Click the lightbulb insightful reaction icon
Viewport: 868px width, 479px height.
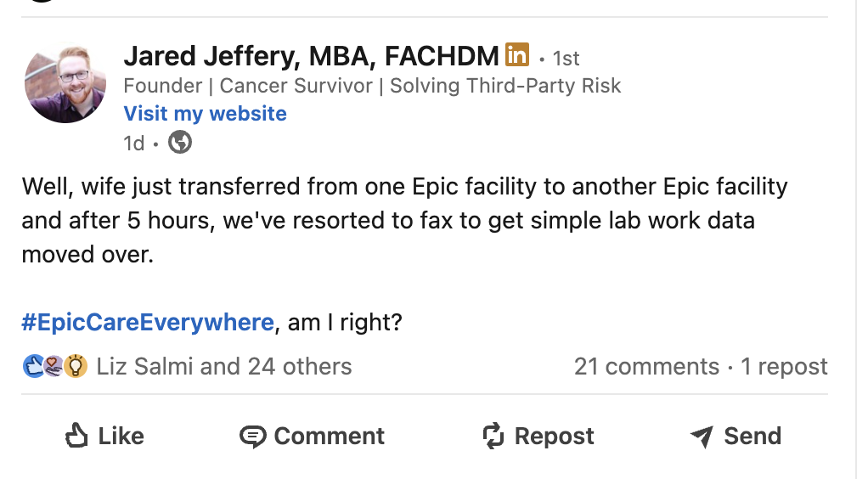(x=76, y=366)
